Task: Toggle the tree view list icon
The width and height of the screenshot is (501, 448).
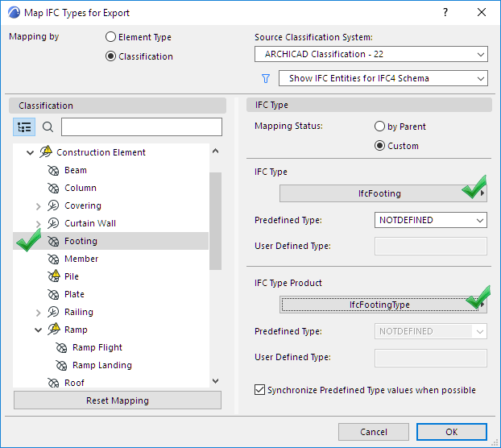Action: click(24, 127)
